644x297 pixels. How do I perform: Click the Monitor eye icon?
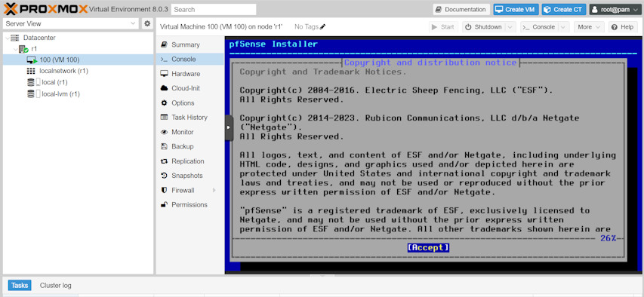pyautogui.click(x=164, y=132)
